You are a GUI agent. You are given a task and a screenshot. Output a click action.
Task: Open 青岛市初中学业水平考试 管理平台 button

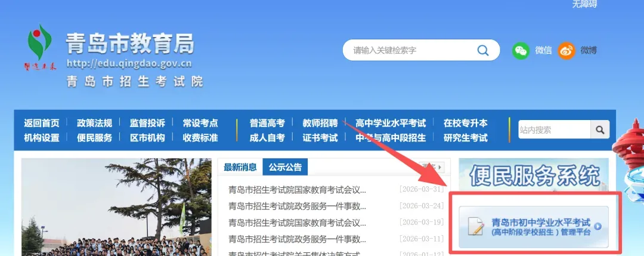534,227
